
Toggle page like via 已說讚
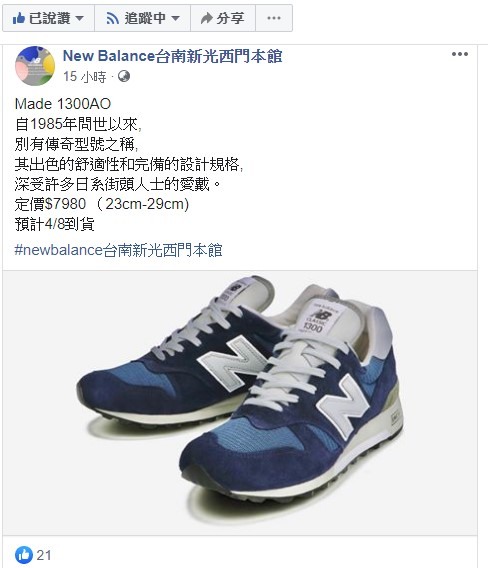click(49, 18)
